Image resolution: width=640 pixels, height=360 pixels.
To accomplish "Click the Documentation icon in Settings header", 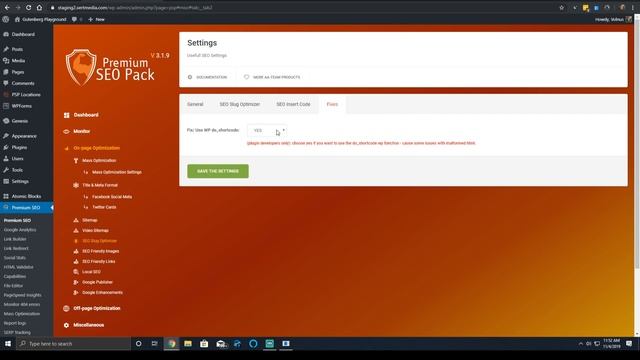I will 190,77.
